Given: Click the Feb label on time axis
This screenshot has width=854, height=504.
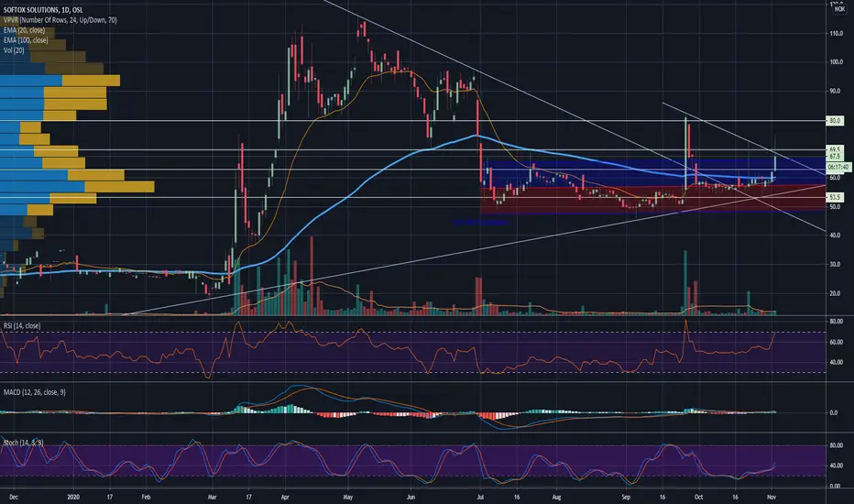Looking at the screenshot, I should point(146,497).
